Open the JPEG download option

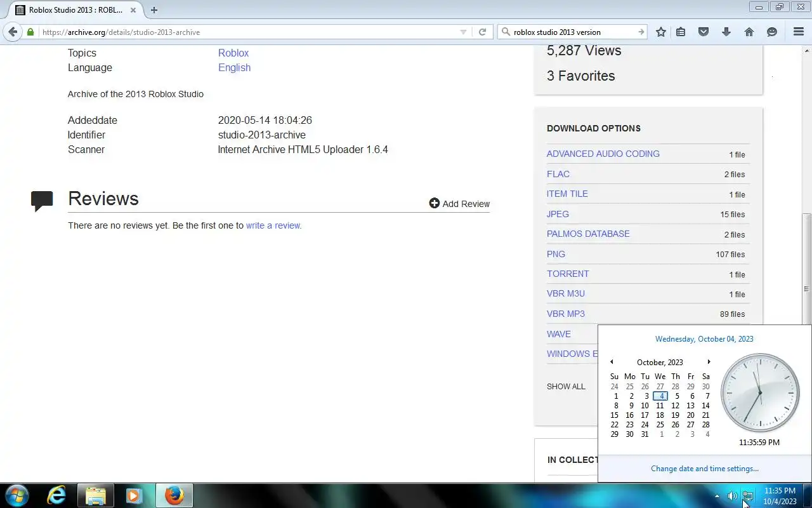tap(558, 214)
